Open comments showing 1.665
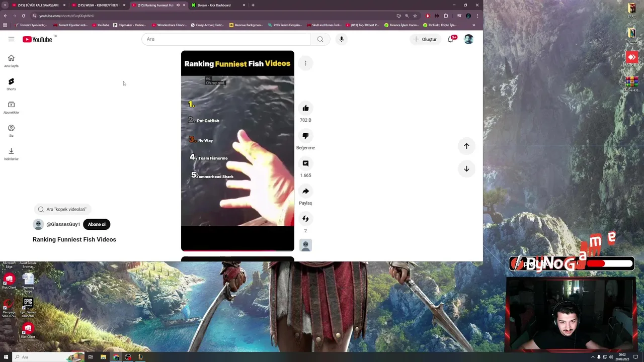The width and height of the screenshot is (644, 362). point(305,163)
